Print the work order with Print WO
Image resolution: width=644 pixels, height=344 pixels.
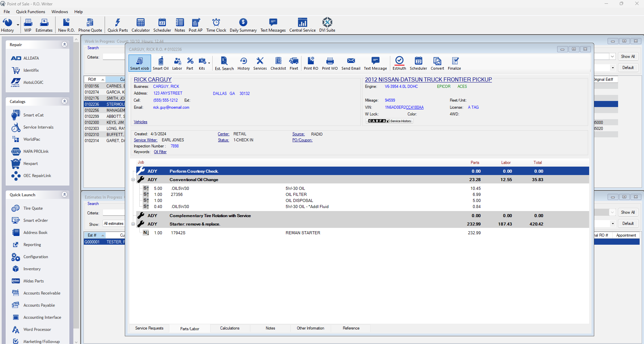coord(329,63)
